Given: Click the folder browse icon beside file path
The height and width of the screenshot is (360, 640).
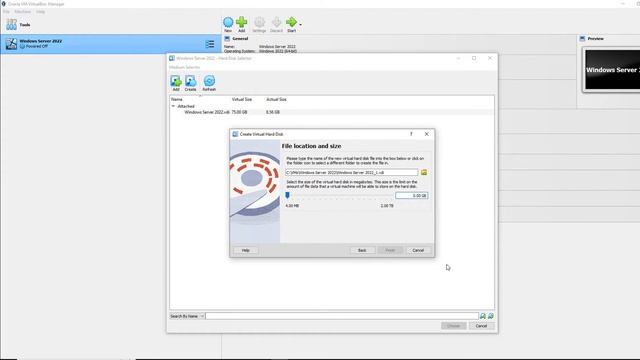Looking at the screenshot, I should (x=424, y=172).
